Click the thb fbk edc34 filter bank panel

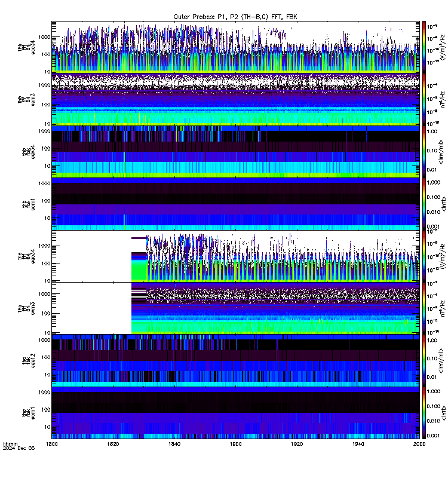(235, 152)
